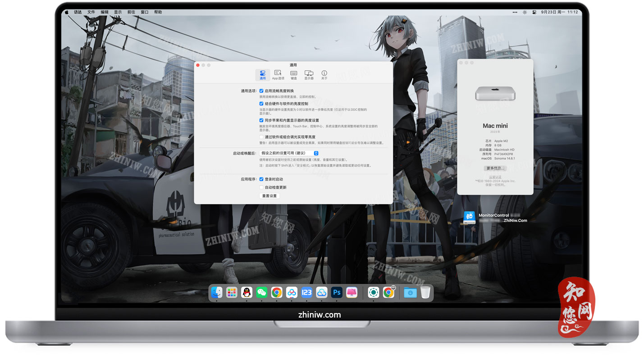Open the 窗口 menu
Image resolution: width=644 pixels, height=359 pixels.
(145, 12)
